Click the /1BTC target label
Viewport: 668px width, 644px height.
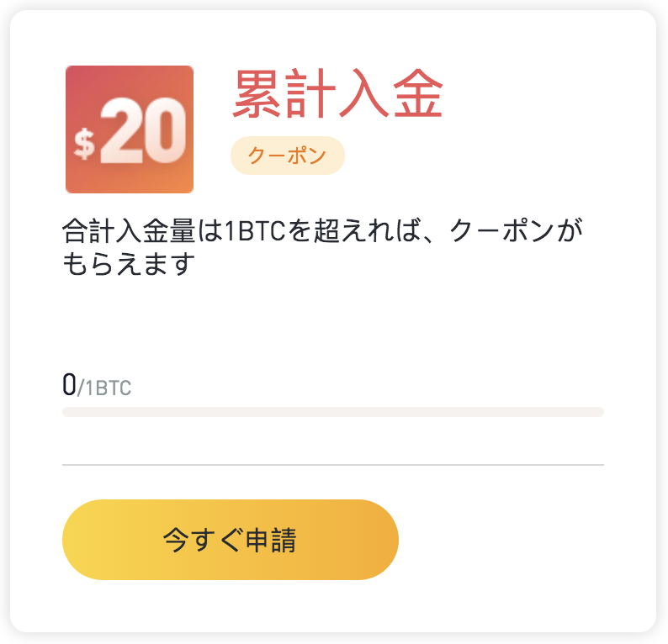104,388
